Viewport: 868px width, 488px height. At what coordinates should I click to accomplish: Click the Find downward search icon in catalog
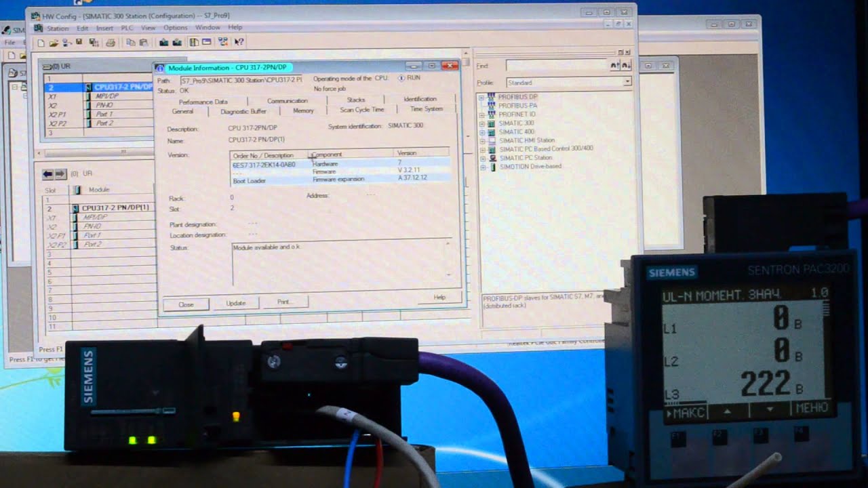point(626,65)
